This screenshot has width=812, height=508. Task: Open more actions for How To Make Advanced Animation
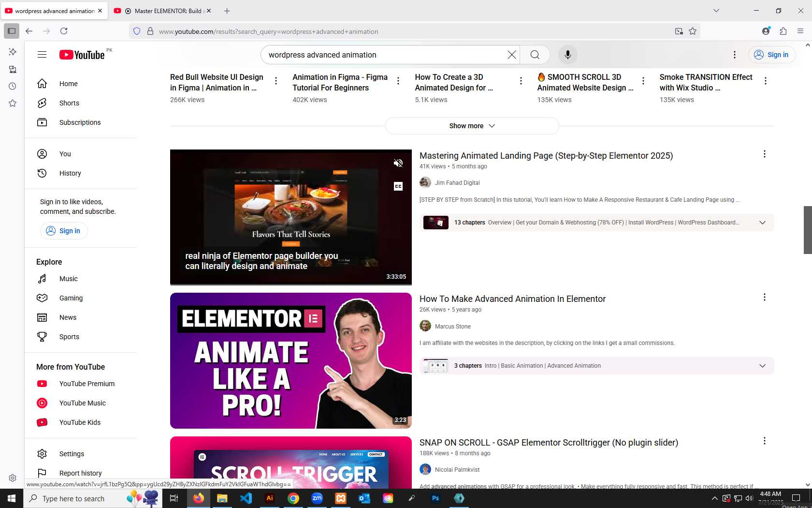tap(765, 297)
